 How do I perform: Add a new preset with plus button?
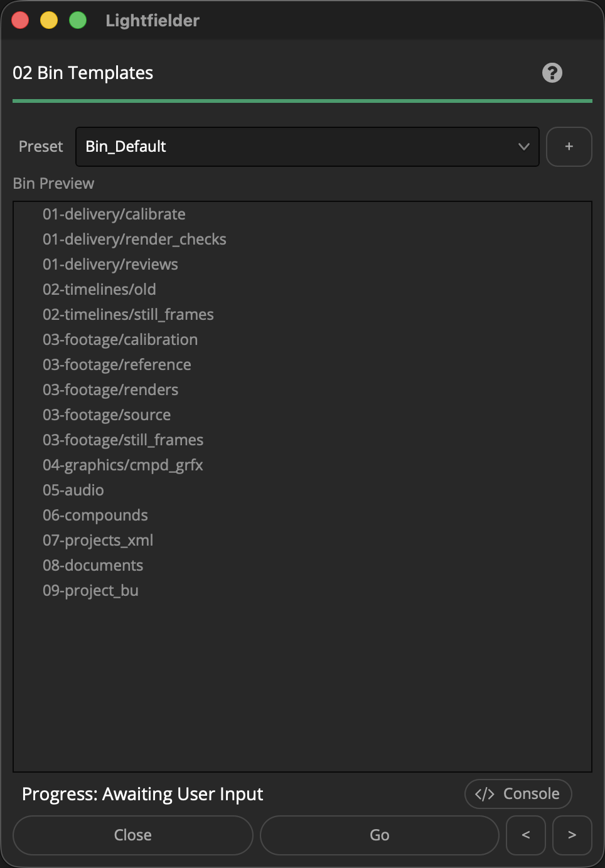(x=569, y=147)
